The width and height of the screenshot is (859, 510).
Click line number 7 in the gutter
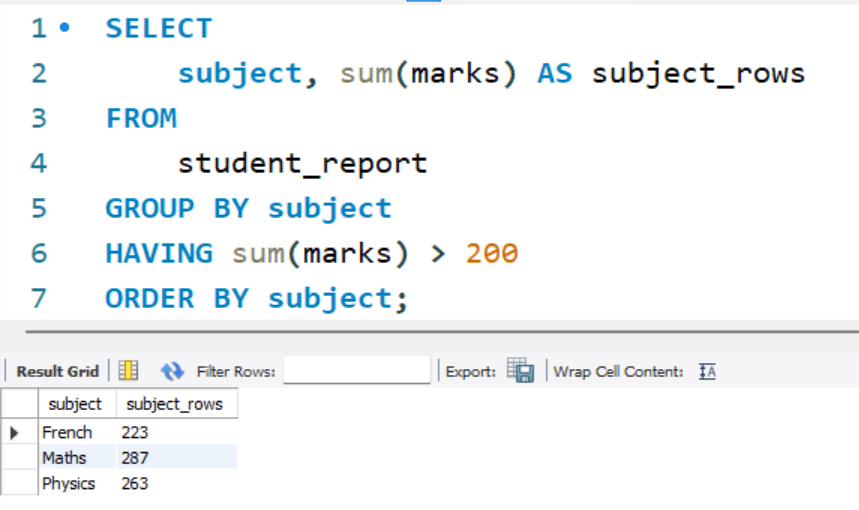38,299
